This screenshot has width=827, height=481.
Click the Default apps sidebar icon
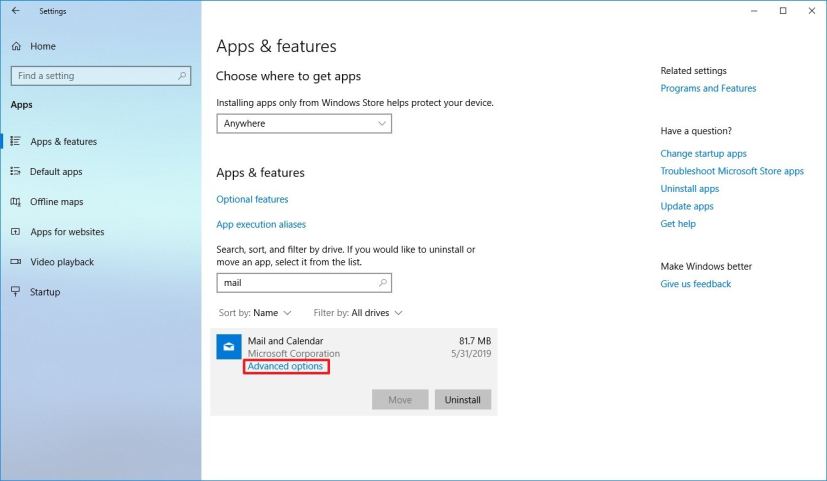[x=16, y=171]
